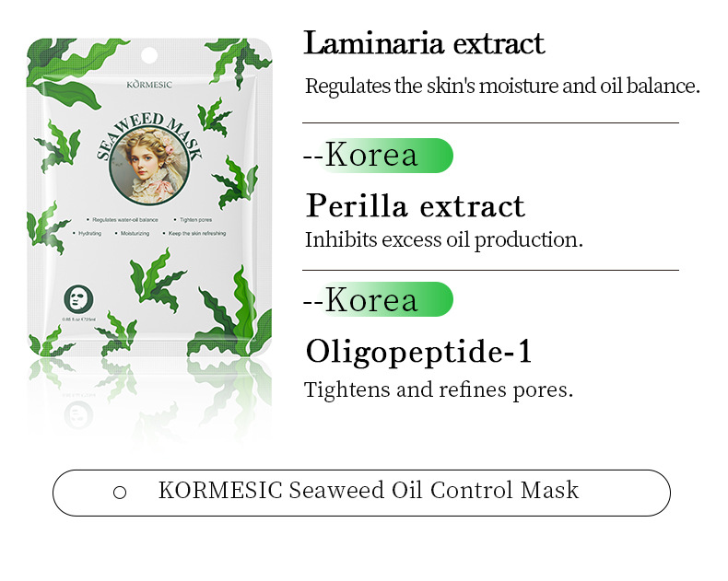
Task: Select the Oligopeptide-1 heading
Action: coord(418,351)
